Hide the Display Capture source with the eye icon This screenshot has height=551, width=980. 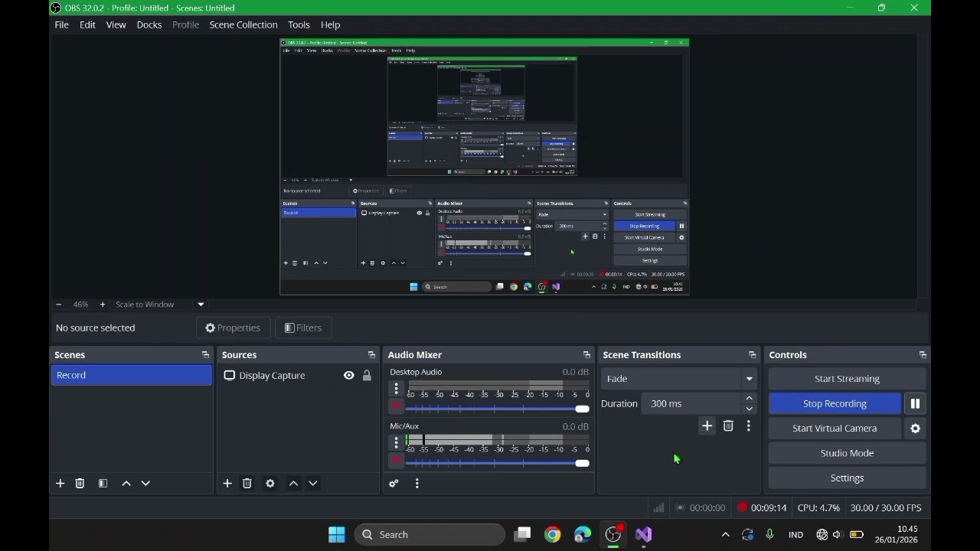click(349, 376)
